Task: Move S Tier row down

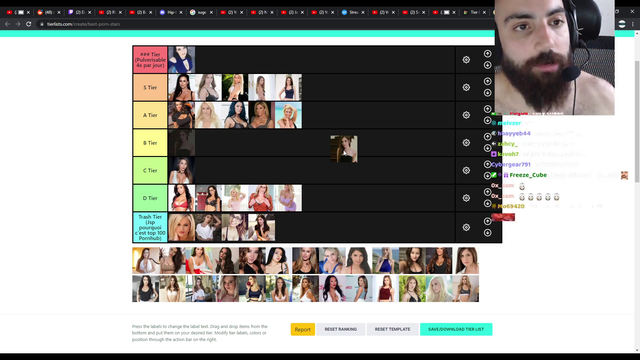Action: tap(487, 93)
